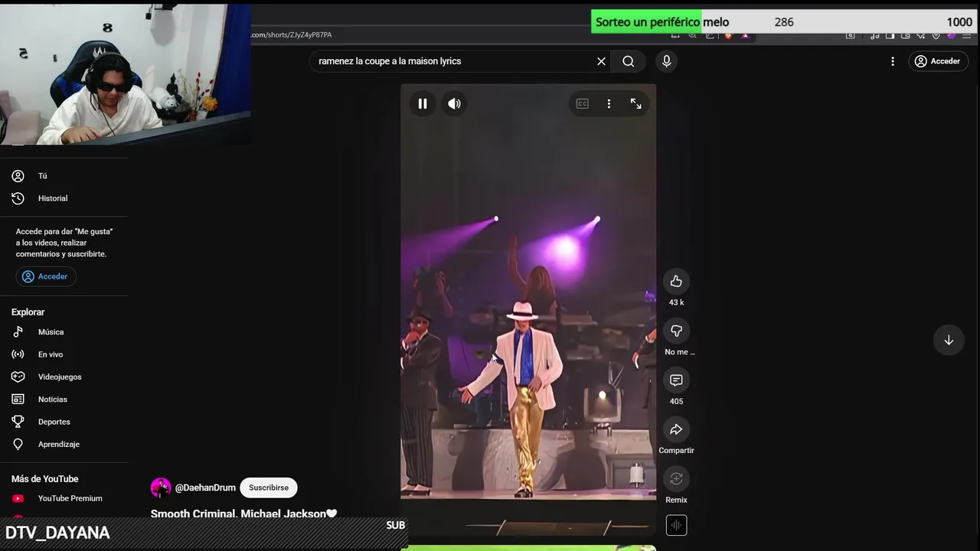Open the @DaehanDrum channel name link
The height and width of the screenshot is (551, 980).
tap(205, 487)
